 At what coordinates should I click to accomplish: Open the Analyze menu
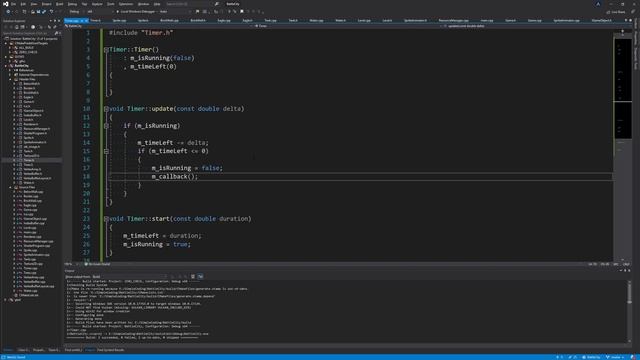(x=97, y=4)
